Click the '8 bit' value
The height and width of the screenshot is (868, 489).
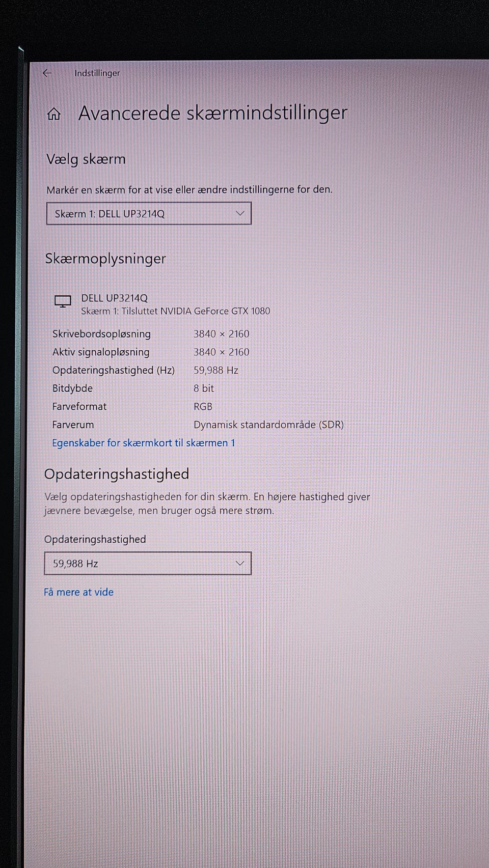(204, 388)
